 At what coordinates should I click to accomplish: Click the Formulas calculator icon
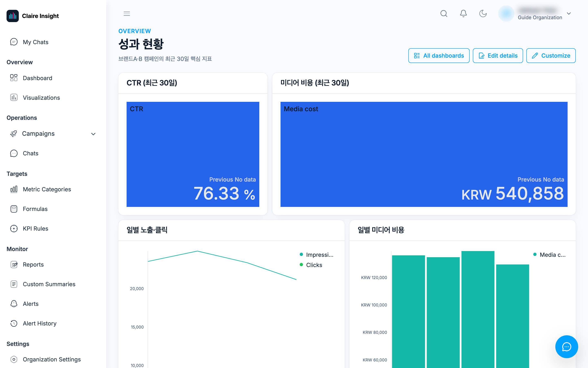click(14, 209)
